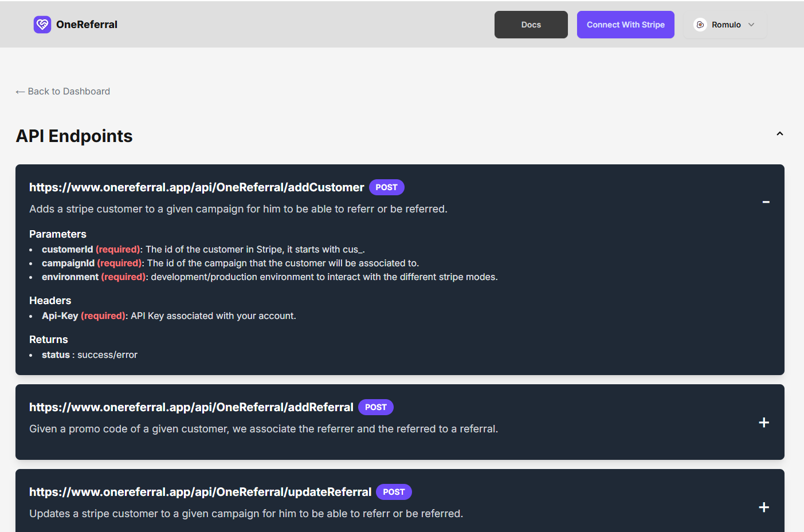Collapse the addCustomer endpoint with minus icon
The height and width of the screenshot is (532, 804).
point(766,202)
